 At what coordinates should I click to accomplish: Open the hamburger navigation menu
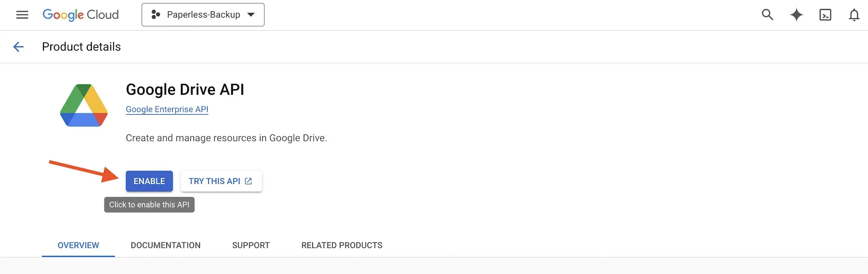22,15
